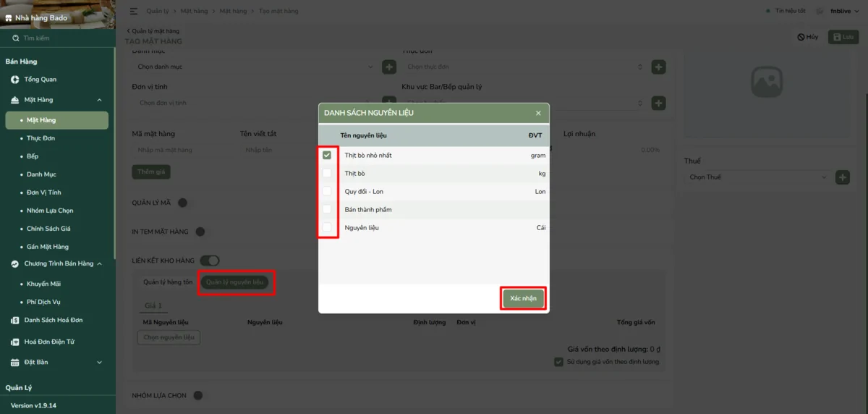
Task: Go back via Quản lý mặt hàng link
Action: pos(153,31)
